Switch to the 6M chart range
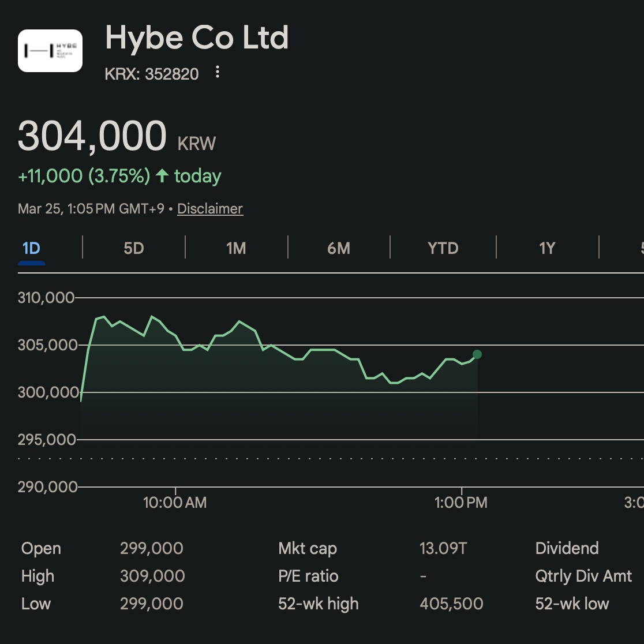Viewport: 644px width, 644px height. click(338, 248)
